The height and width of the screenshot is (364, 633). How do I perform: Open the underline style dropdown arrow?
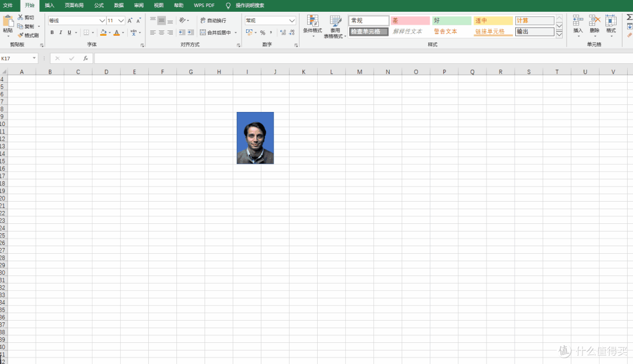[x=76, y=33]
